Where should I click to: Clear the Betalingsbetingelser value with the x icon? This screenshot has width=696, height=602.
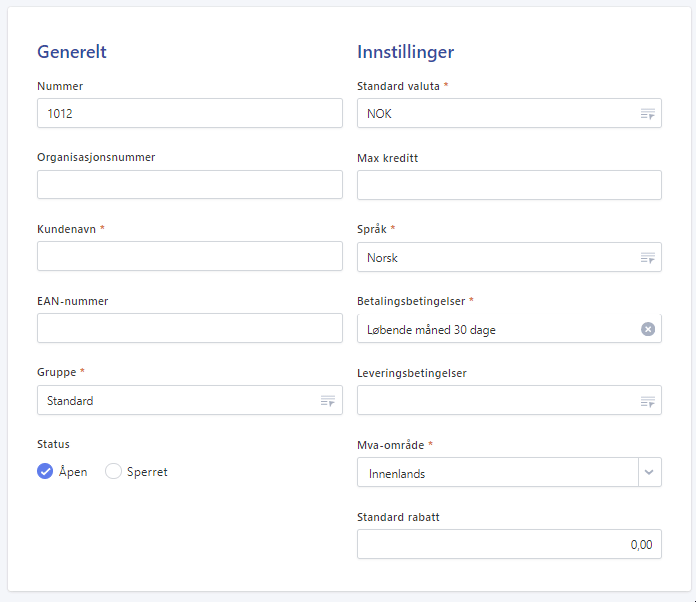click(x=648, y=329)
